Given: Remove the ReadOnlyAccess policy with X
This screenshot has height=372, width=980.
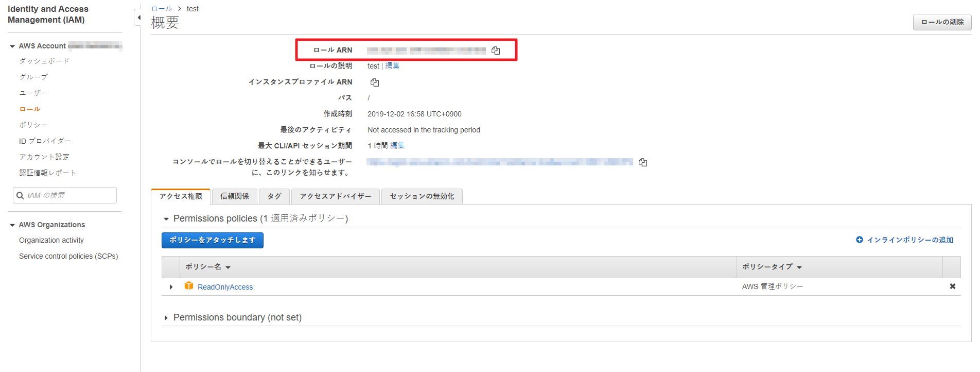Looking at the screenshot, I should coord(952,286).
